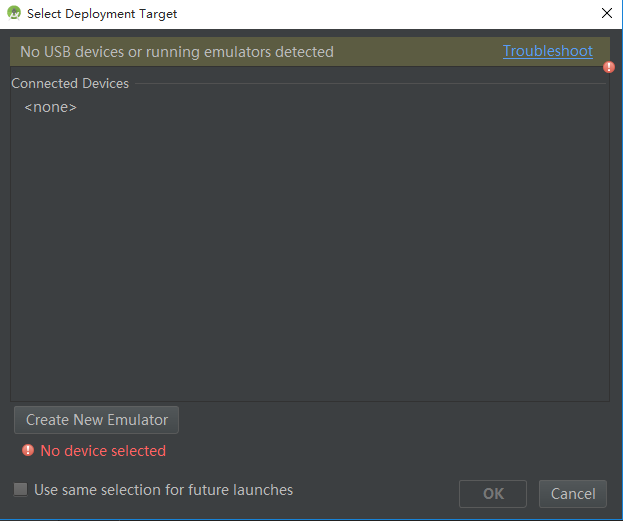The image size is (623, 521).
Task: Click the Connected Devices section header
Action: [x=70, y=84]
